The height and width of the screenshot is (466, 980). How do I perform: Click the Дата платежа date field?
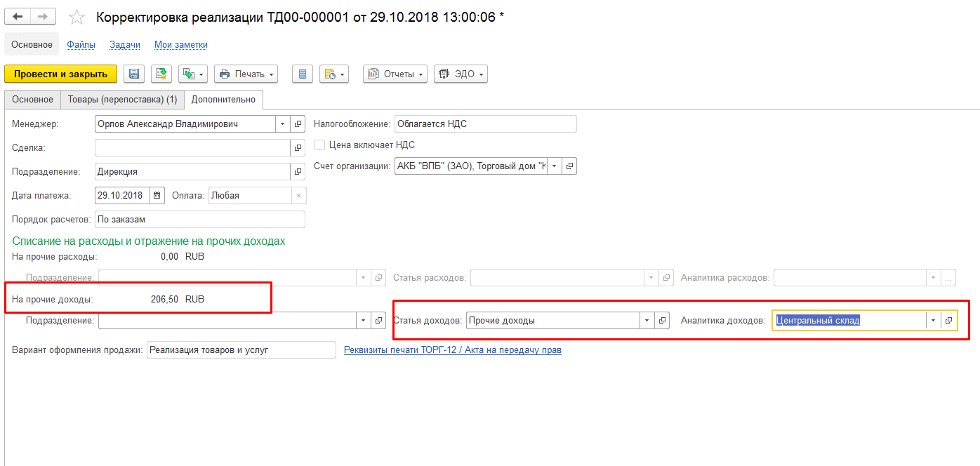122,196
